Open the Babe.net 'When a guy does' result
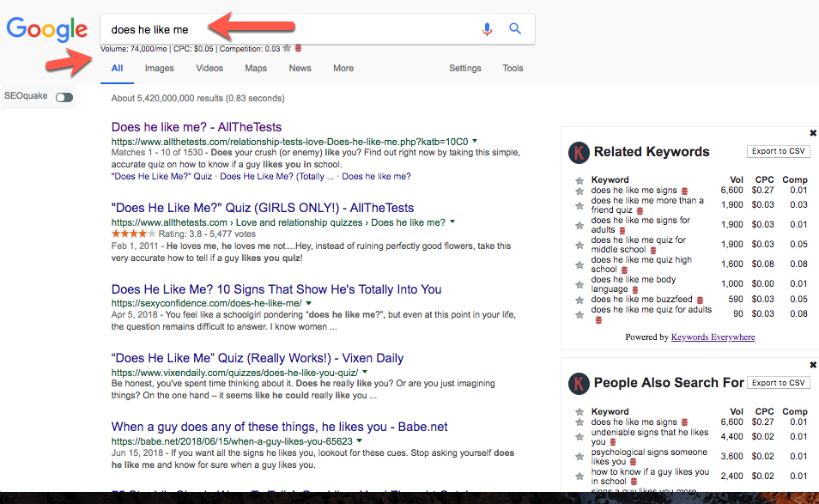This screenshot has height=504, width=819. pyautogui.click(x=280, y=427)
